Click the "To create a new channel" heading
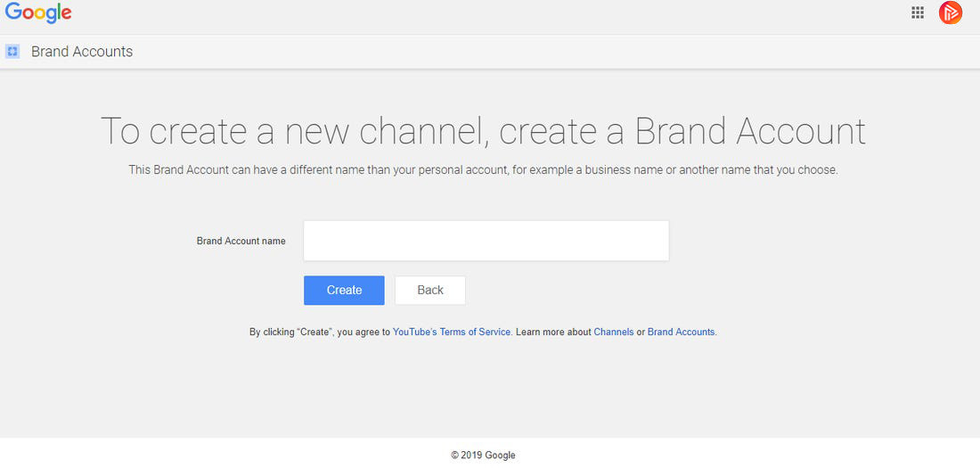The width and height of the screenshot is (980, 468). (483, 131)
